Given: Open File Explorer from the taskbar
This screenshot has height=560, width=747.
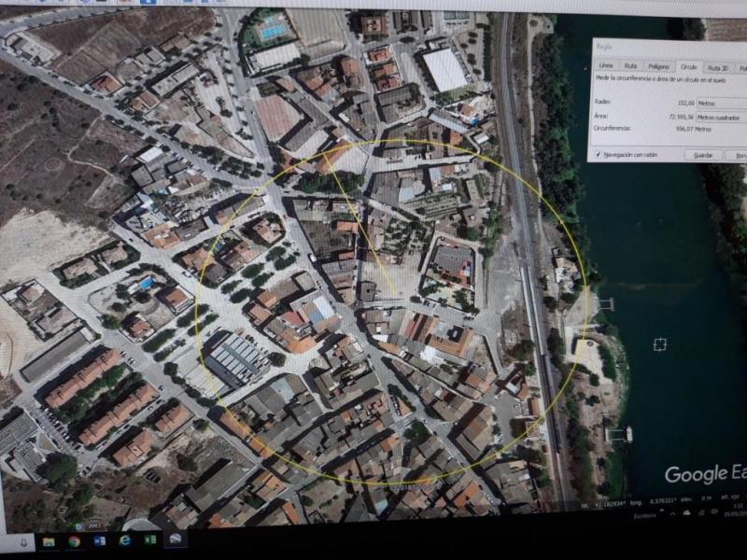Looking at the screenshot, I should tap(49, 540).
